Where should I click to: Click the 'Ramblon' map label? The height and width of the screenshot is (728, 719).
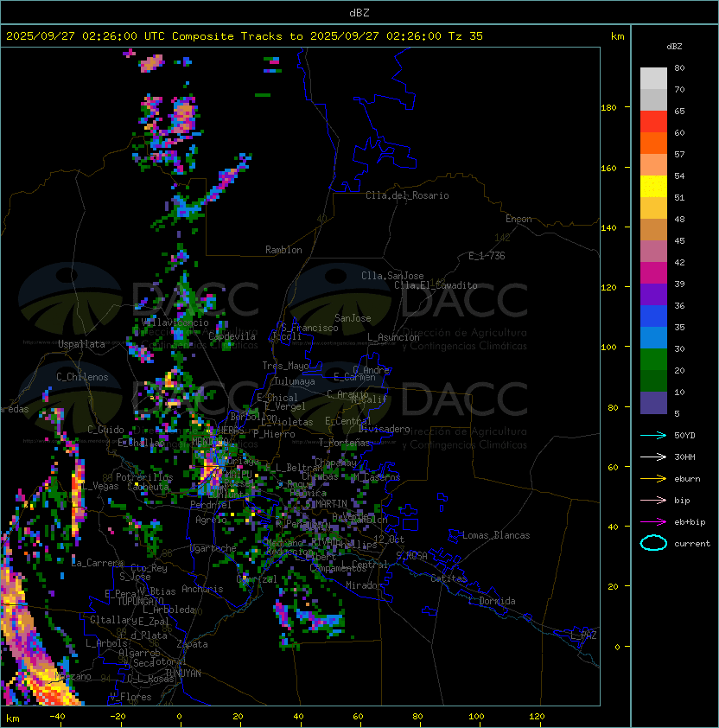[x=283, y=250]
